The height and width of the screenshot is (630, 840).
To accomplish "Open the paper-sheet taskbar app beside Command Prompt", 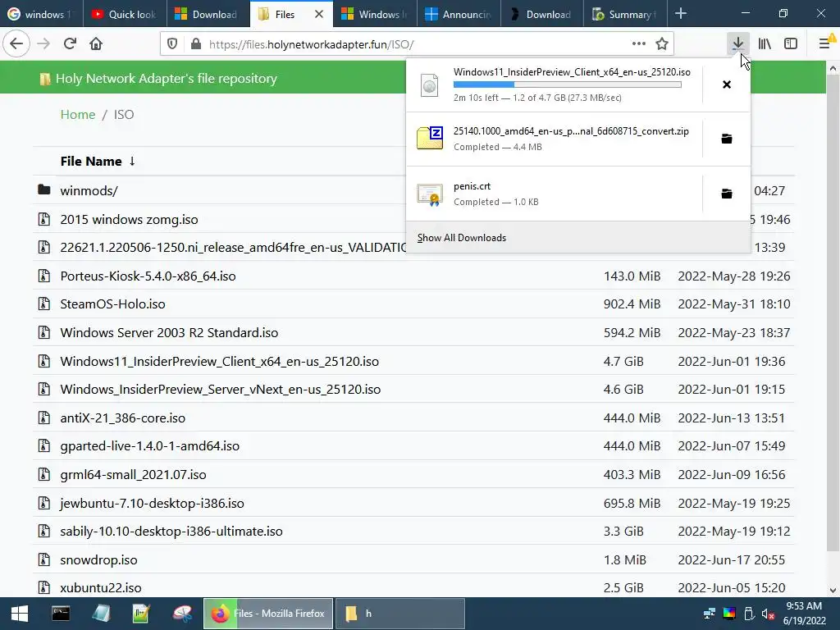I will [x=101, y=614].
